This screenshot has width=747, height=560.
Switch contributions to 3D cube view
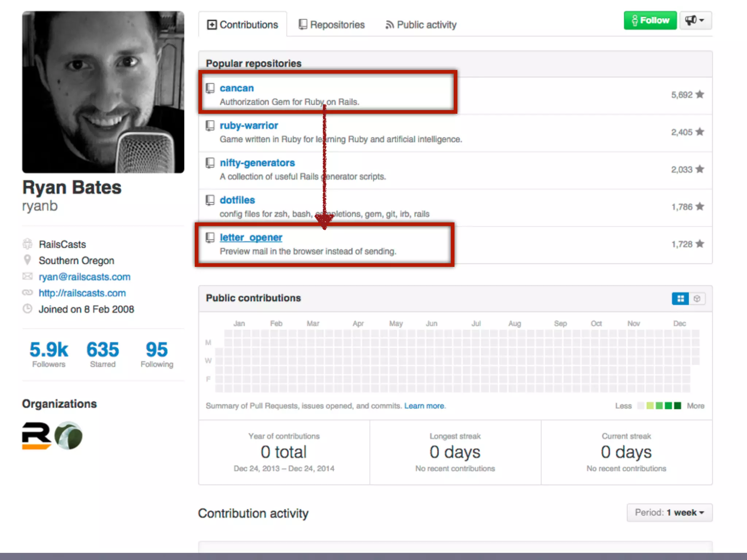point(697,299)
